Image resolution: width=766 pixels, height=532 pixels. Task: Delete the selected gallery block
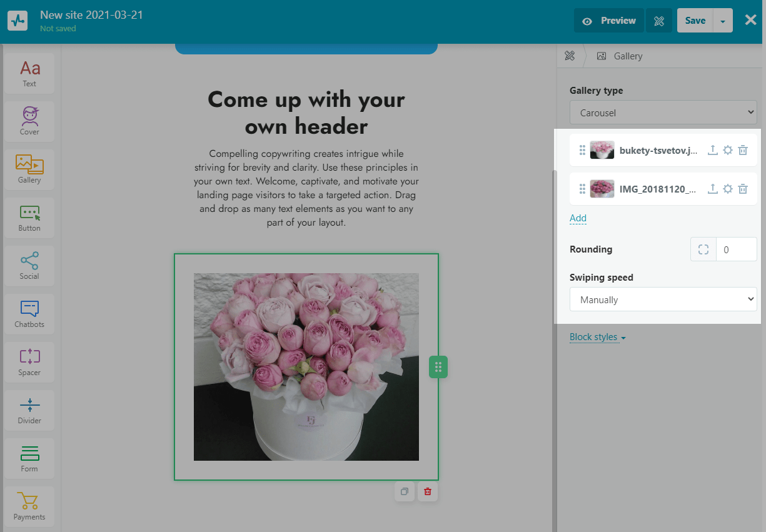(428, 491)
